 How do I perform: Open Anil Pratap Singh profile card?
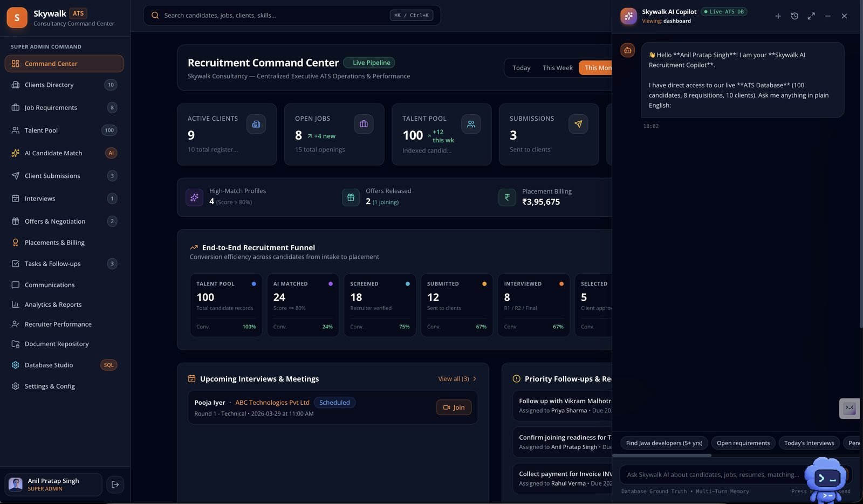click(53, 485)
